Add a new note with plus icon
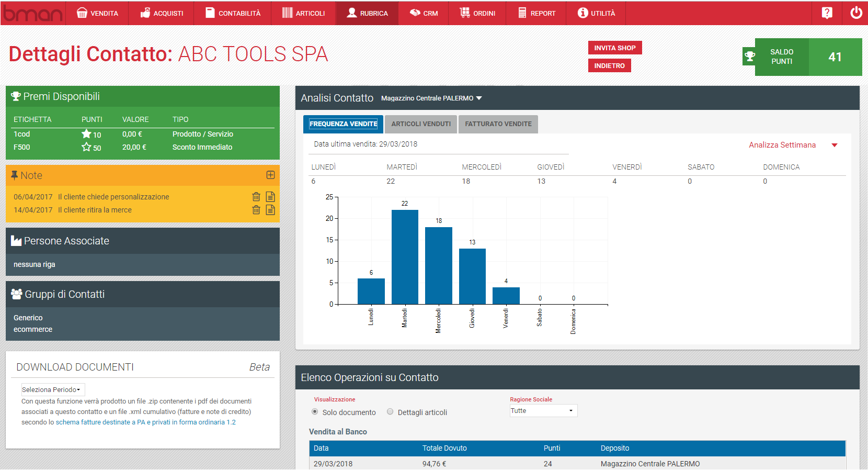The height and width of the screenshot is (470, 868). click(x=270, y=175)
